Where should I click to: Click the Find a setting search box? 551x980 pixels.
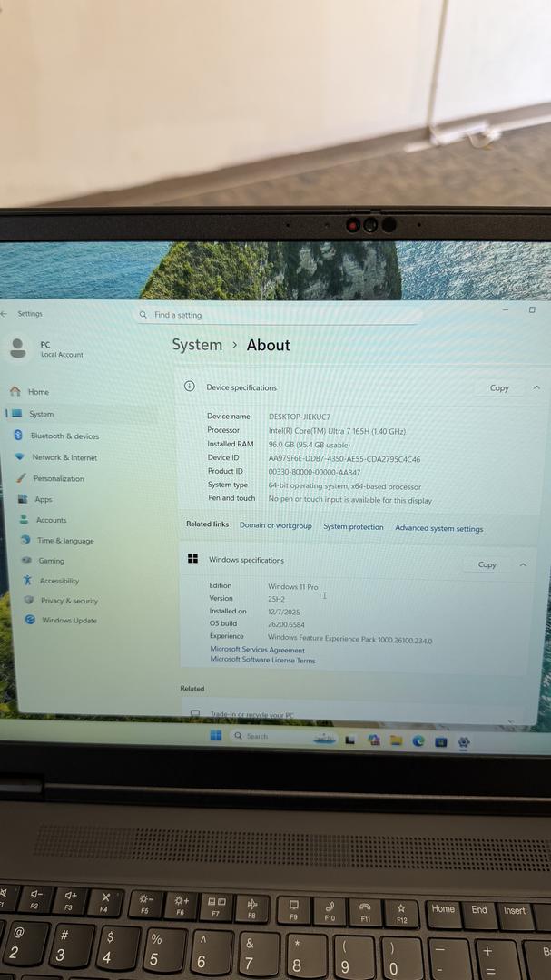coord(277,315)
